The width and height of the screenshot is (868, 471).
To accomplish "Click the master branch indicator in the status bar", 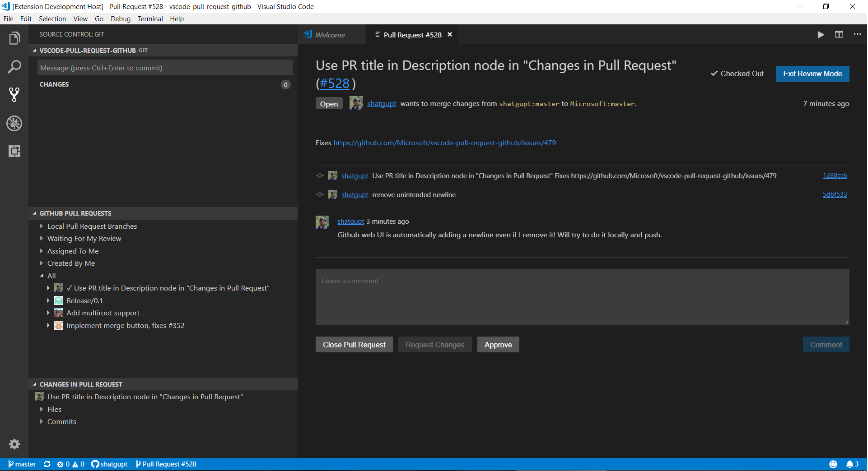I will tap(22, 464).
